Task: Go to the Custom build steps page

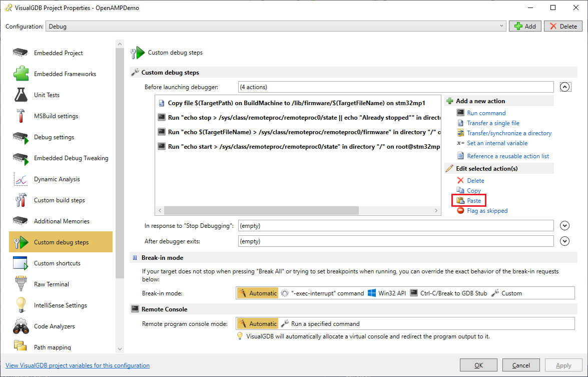Action: pyautogui.click(x=61, y=200)
